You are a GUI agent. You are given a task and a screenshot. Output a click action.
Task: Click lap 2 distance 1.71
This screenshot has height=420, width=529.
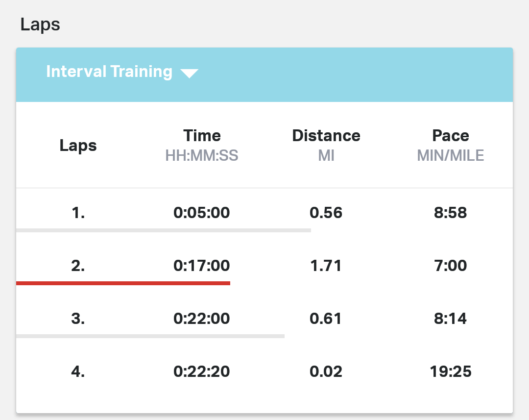[326, 266]
